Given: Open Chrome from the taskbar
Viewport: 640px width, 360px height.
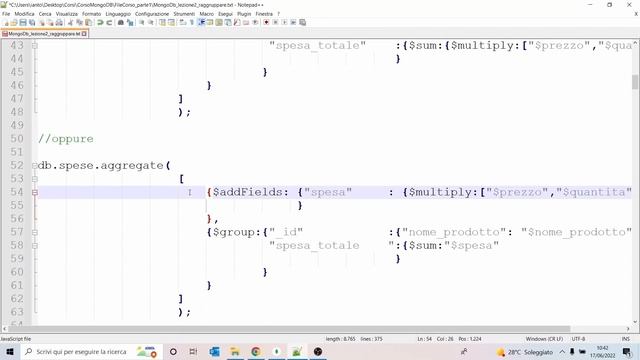Looking at the screenshot, I should coord(256,352).
